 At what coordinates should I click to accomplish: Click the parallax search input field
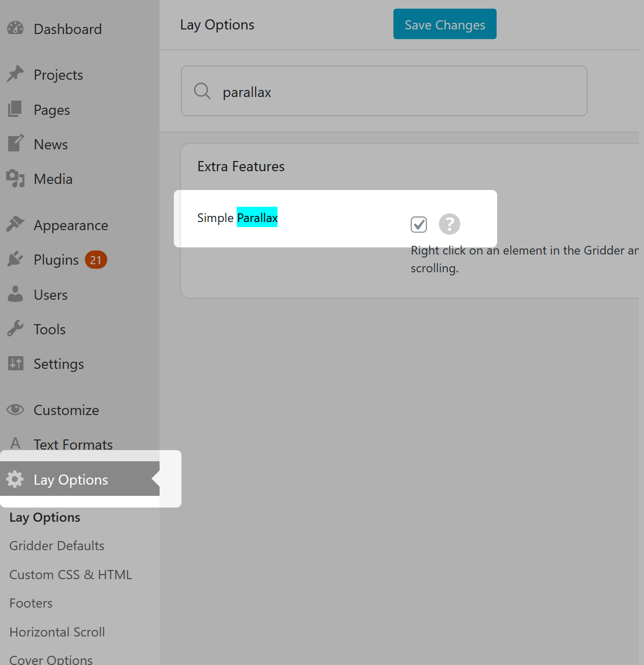coord(396,92)
